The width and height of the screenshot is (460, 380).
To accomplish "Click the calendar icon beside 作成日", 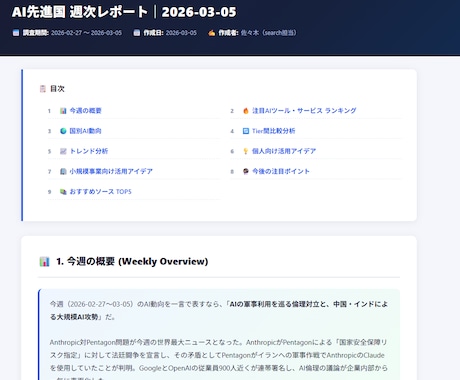I will (x=137, y=33).
